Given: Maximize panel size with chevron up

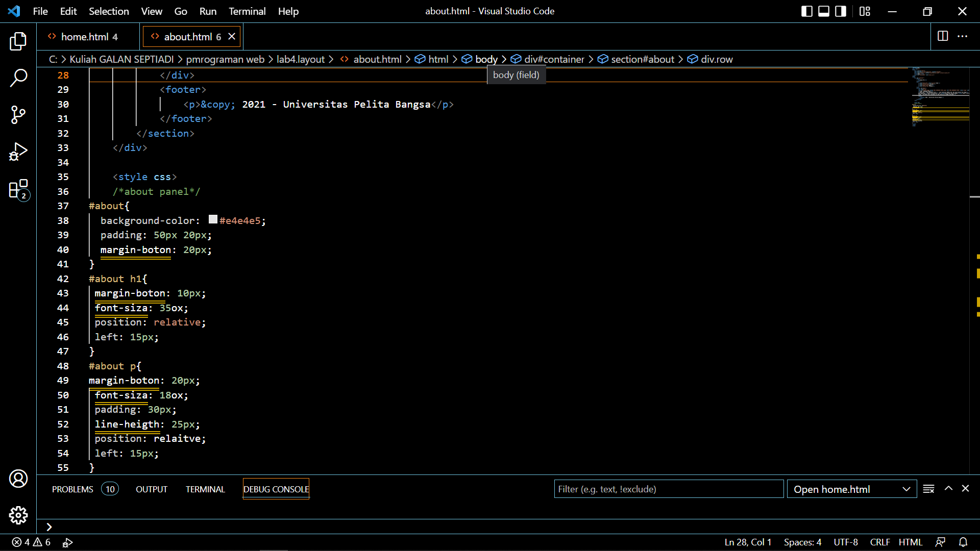Looking at the screenshot, I should coord(948,489).
